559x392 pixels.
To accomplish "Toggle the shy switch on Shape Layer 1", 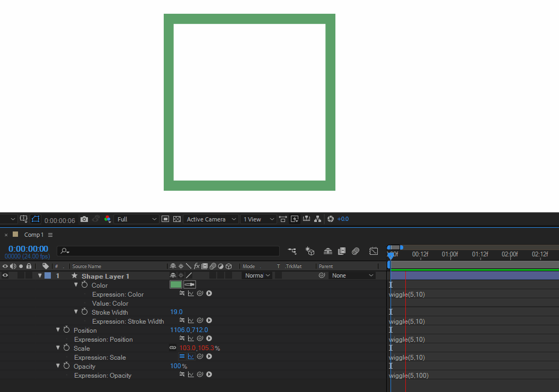I will pyautogui.click(x=173, y=275).
